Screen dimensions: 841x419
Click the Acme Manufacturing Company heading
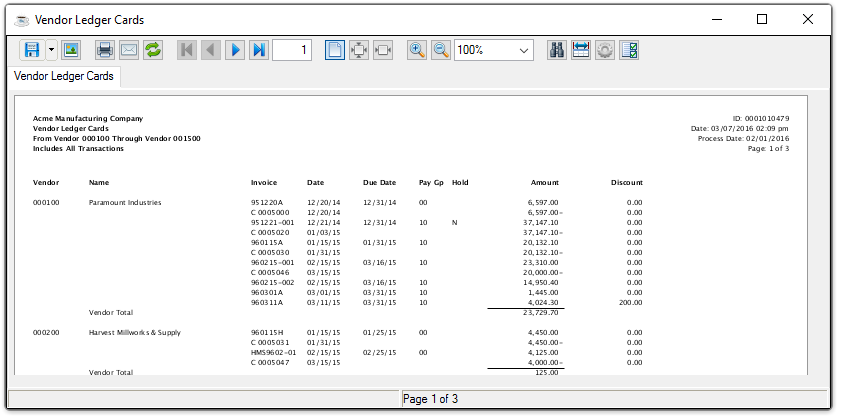pos(88,119)
